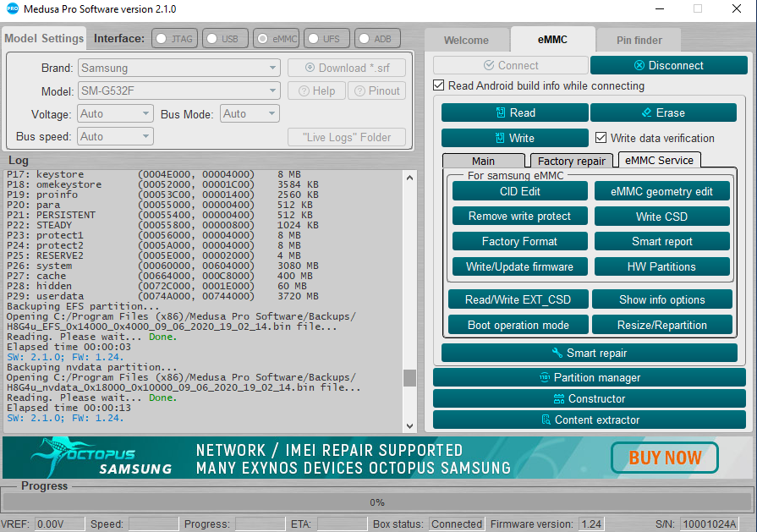The image size is (757, 532).
Task: Click the log scrollbar thumb
Action: point(409,378)
